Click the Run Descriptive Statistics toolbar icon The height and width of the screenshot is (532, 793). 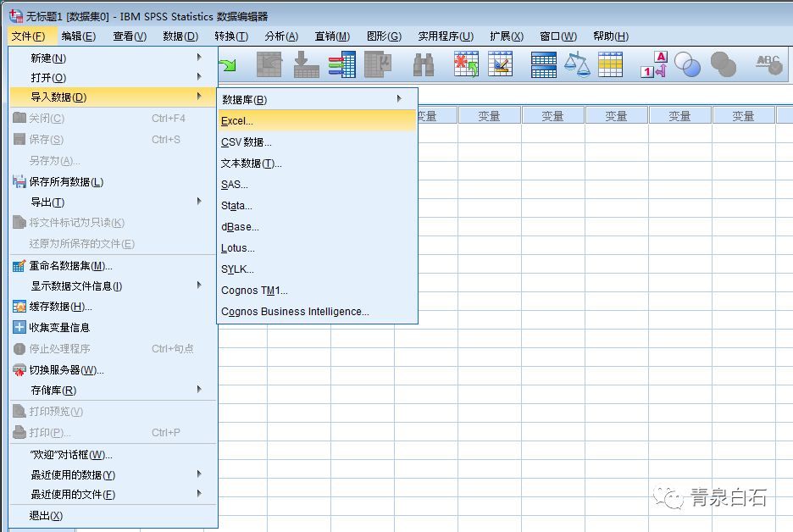pyautogui.click(x=379, y=64)
